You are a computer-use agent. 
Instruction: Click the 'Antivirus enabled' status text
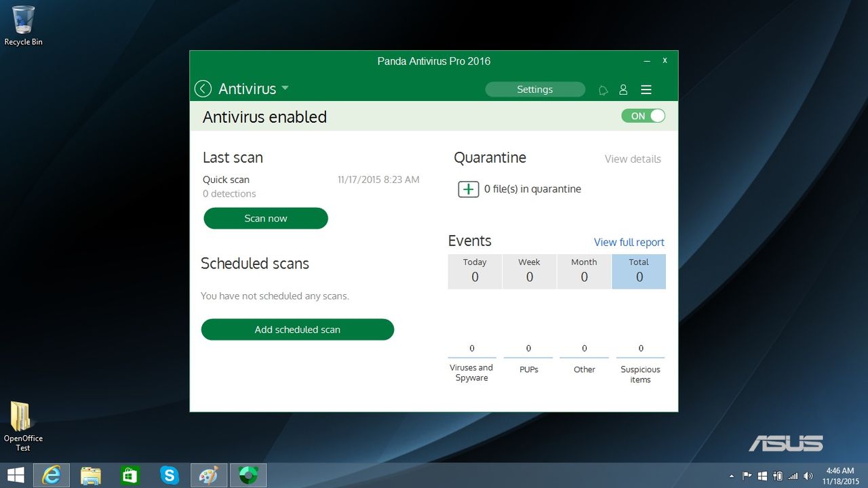pos(264,117)
